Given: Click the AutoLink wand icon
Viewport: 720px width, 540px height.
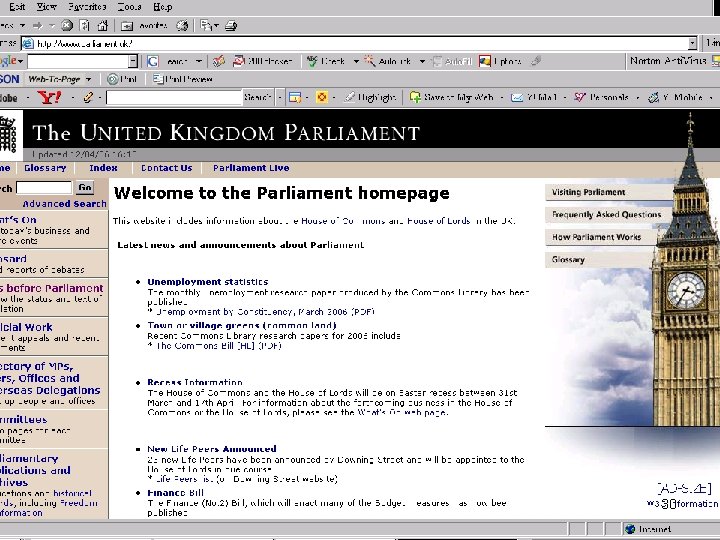Looking at the screenshot, I should click(370, 61).
